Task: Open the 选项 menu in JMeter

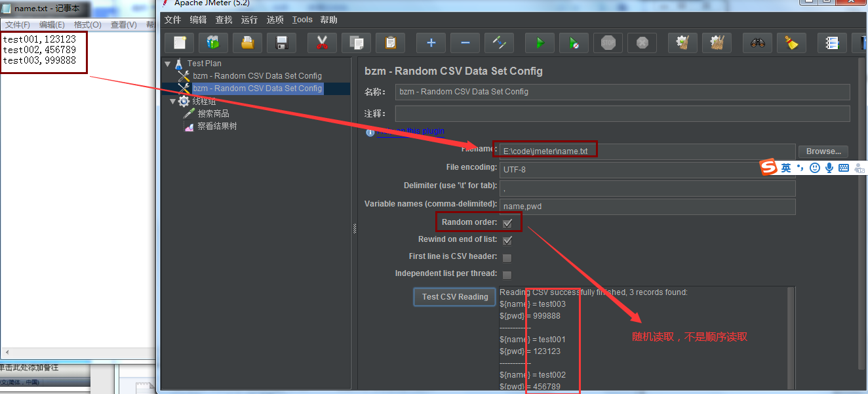Action: tap(275, 20)
